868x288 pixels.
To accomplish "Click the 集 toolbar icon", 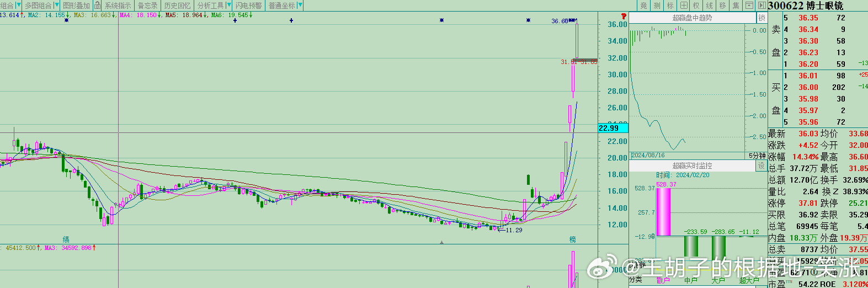I will 736,6.
